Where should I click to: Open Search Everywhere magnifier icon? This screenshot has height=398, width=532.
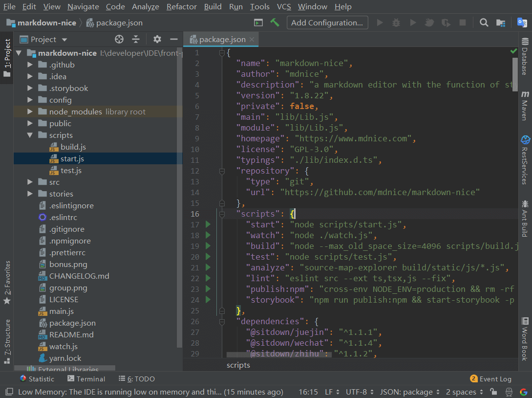pos(484,23)
